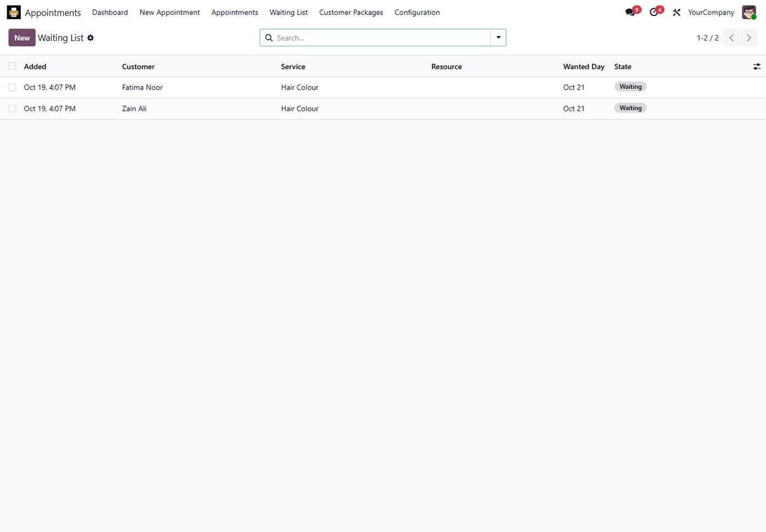Toggle the select-all header checkbox
The image size is (766, 532).
(12, 66)
